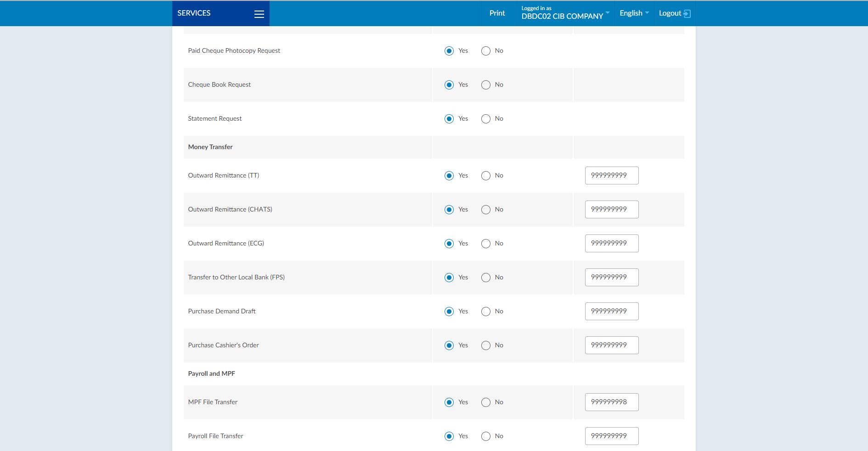Set Transfer to Other Local Bank (FPS) to No
Screen dimensions: 868x451
pos(486,278)
